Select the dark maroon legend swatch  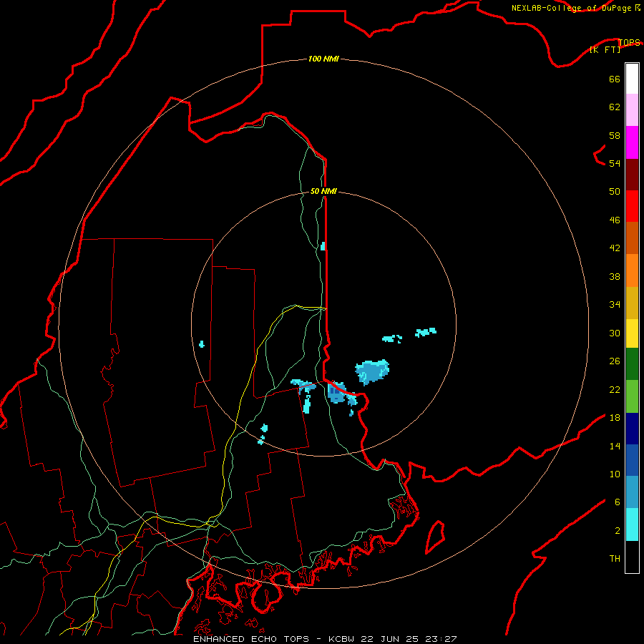pos(632,174)
